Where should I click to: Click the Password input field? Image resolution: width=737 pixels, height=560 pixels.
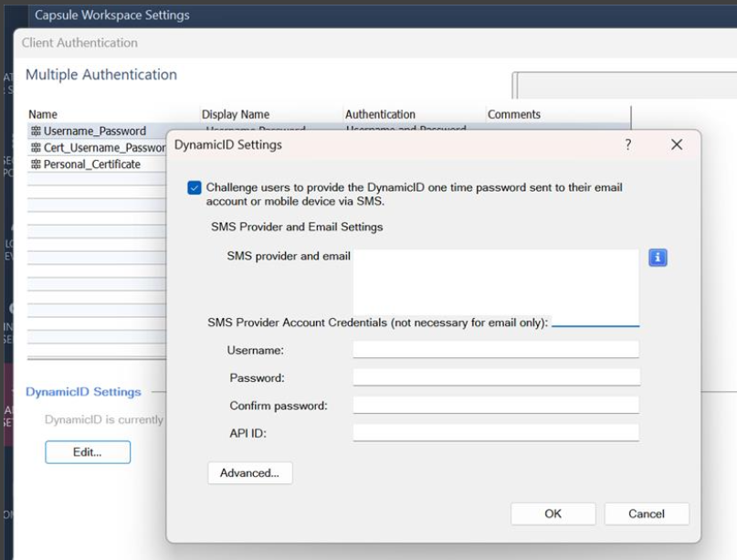click(496, 377)
